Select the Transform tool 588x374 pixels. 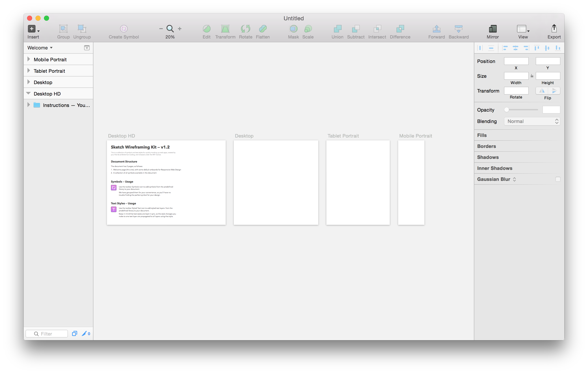coord(225,29)
